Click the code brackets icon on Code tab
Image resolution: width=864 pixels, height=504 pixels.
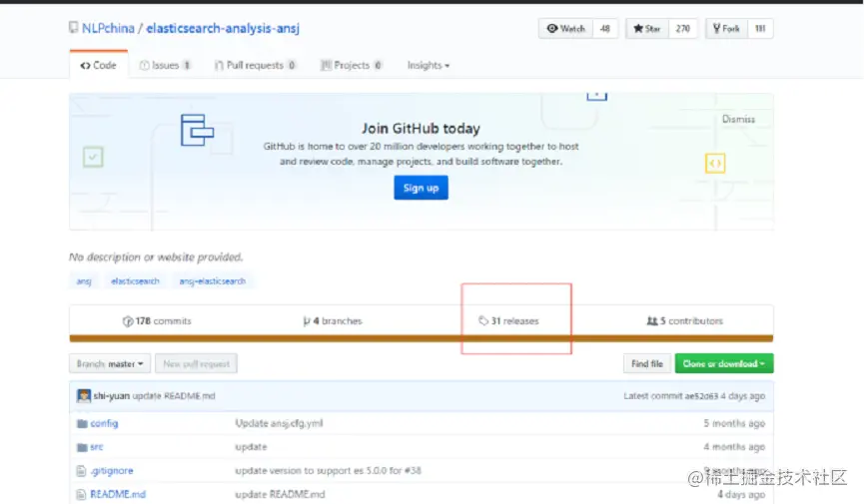click(x=85, y=66)
